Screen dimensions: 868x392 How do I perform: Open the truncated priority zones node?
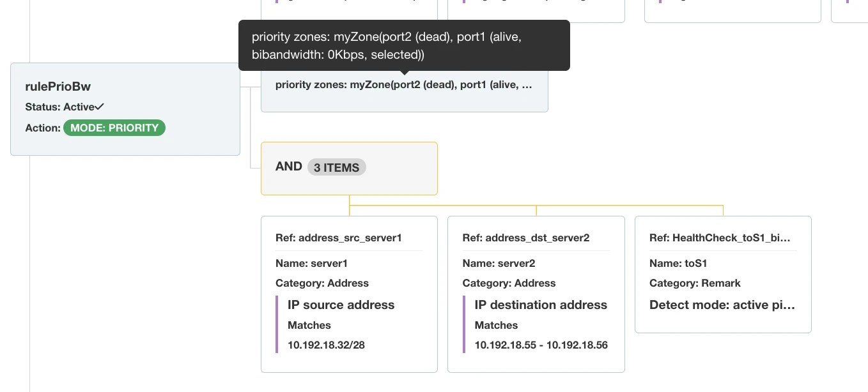click(x=403, y=85)
